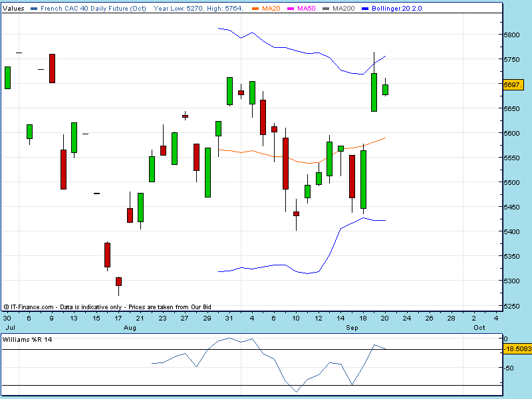This screenshot has height=399, width=532.
Task: Click the 5550 price axis label
Action: click(x=511, y=158)
